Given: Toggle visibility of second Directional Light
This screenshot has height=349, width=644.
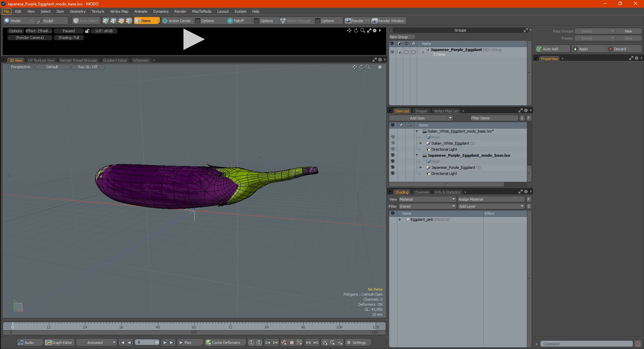Looking at the screenshot, I should 392,173.
